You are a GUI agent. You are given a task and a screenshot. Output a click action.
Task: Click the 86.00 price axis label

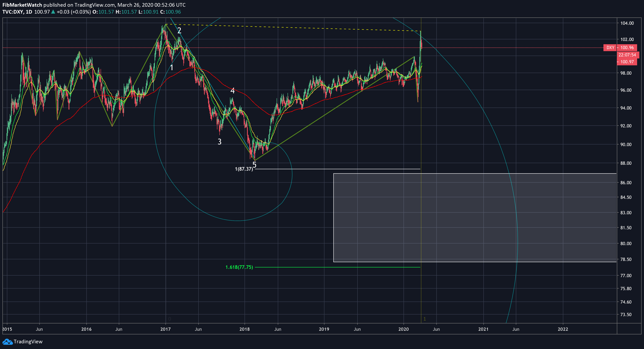click(x=626, y=182)
